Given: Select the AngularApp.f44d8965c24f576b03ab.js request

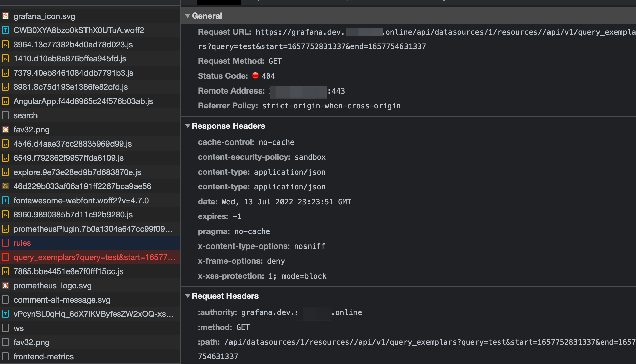Looking at the screenshot, I should (83, 101).
